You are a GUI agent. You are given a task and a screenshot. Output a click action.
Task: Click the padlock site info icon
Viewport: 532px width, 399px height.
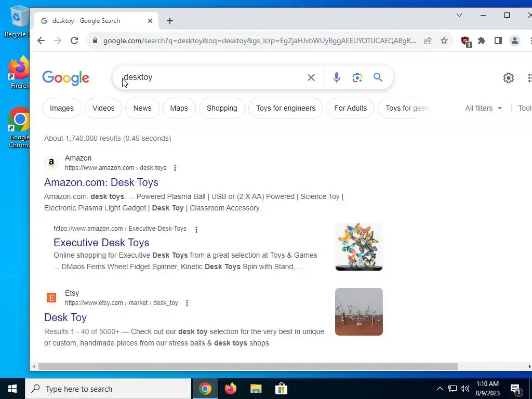pyautogui.click(x=95, y=41)
